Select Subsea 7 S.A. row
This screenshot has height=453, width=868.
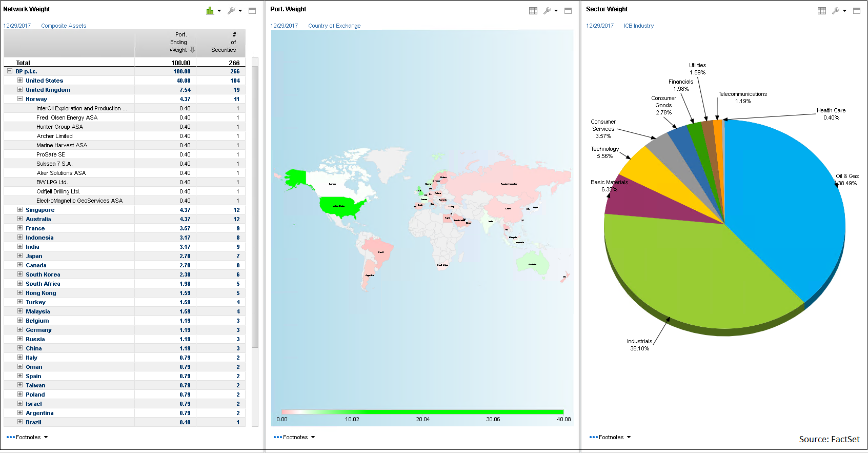125,164
